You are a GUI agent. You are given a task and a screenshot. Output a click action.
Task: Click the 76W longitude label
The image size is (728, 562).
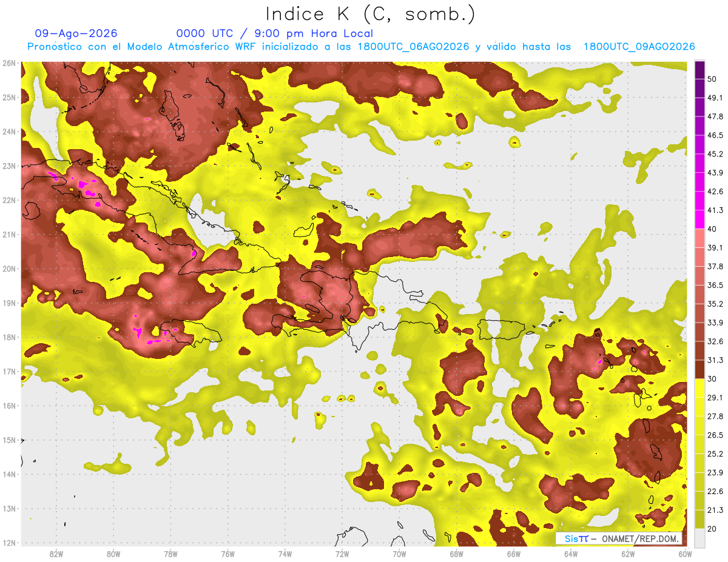click(x=228, y=554)
